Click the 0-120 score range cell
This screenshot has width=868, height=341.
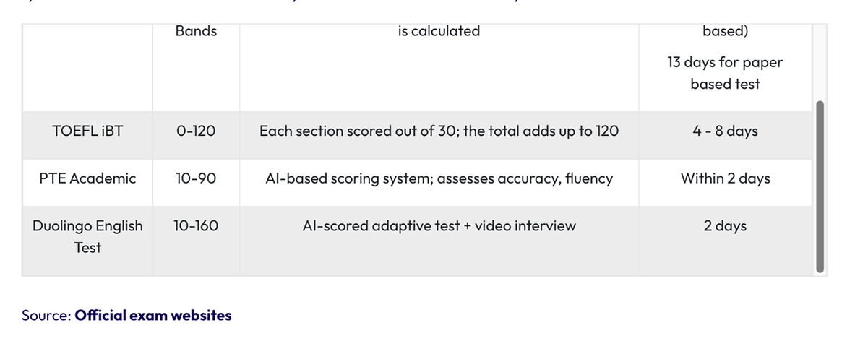[x=196, y=131]
